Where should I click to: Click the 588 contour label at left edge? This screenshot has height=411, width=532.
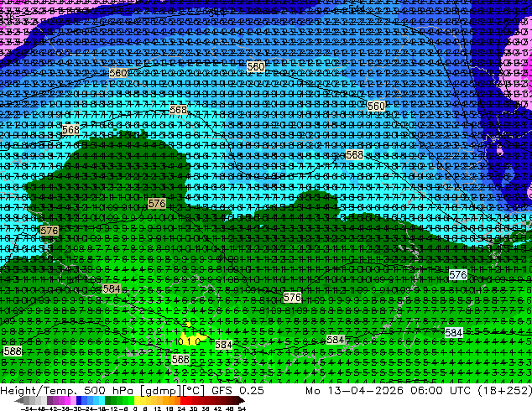point(13,351)
